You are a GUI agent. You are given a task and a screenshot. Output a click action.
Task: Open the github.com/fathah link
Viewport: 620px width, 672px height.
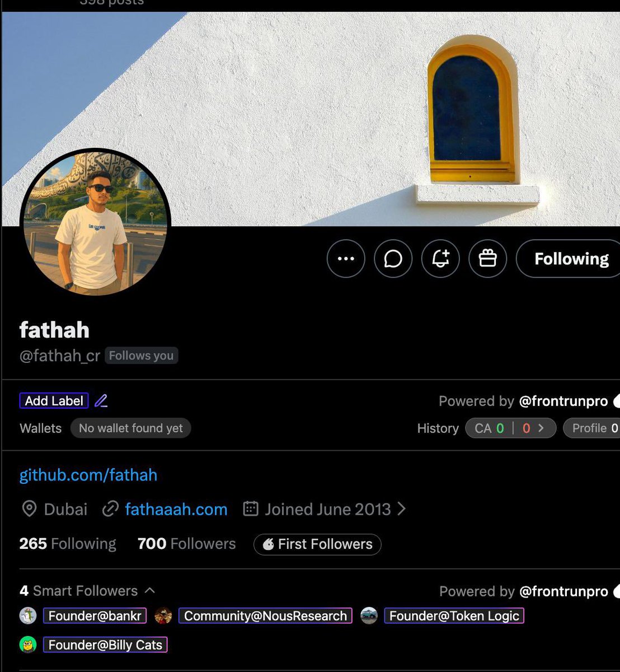(88, 475)
